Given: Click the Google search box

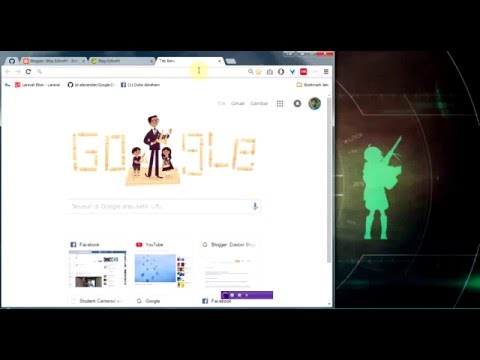Looking at the screenshot, I should [x=164, y=206].
